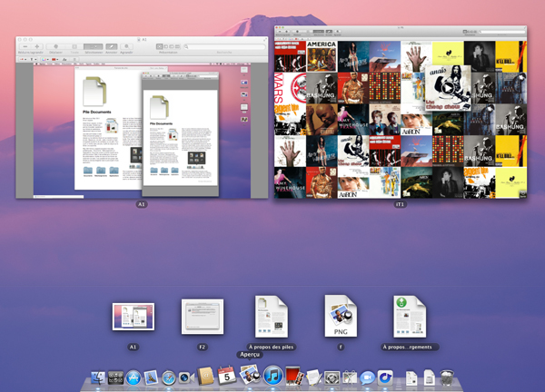Click Recherche search field in A1 window
545x392 pixels.
tap(224, 46)
